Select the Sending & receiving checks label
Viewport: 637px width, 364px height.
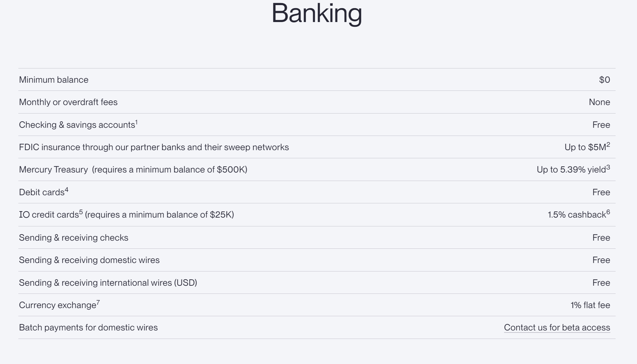[x=74, y=238]
